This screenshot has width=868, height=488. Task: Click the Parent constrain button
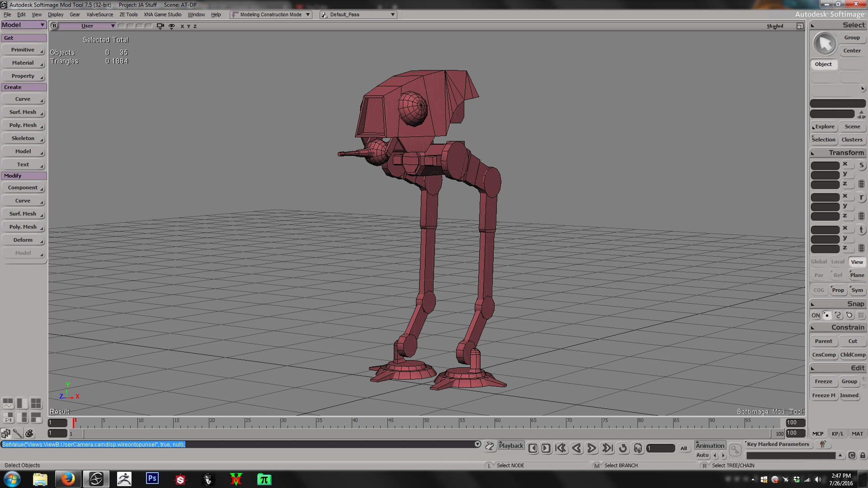coord(824,341)
